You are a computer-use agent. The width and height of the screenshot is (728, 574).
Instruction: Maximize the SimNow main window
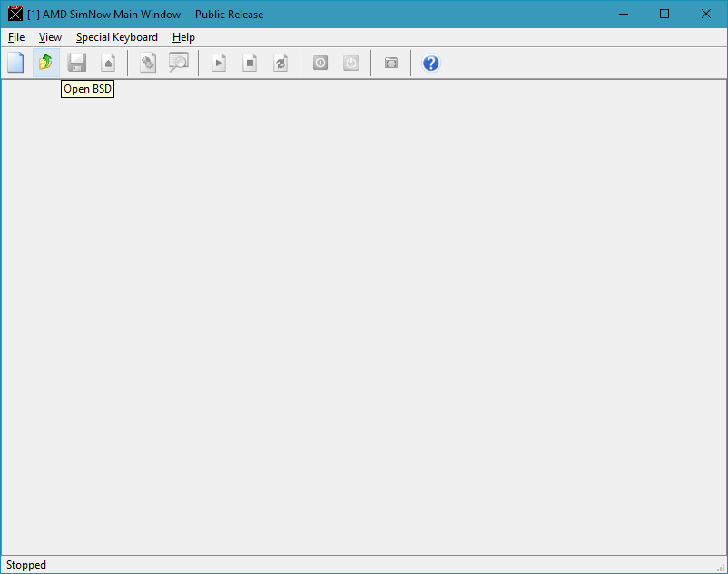[664, 14]
